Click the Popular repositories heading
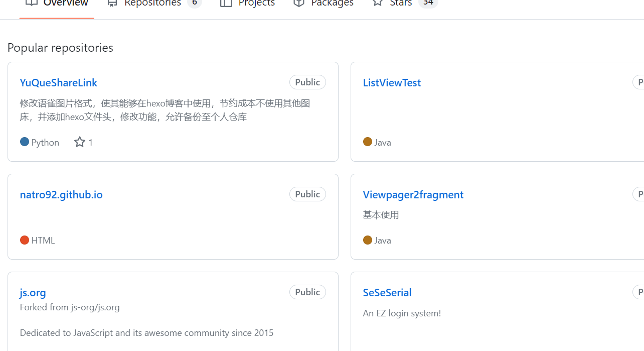Image resolution: width=644 pixels, height=351 pixels. (x=60, y=48)
